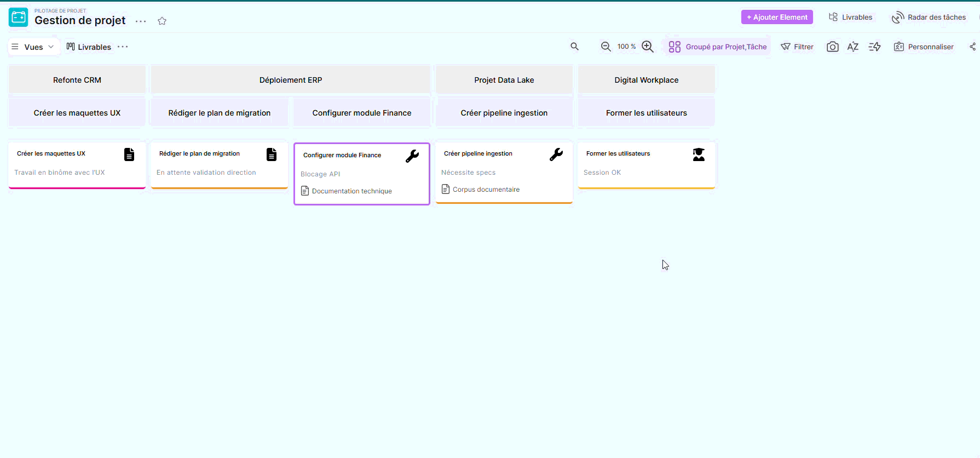
Task: Click the lightning automation icon
Action: click(x=874, y=47)
